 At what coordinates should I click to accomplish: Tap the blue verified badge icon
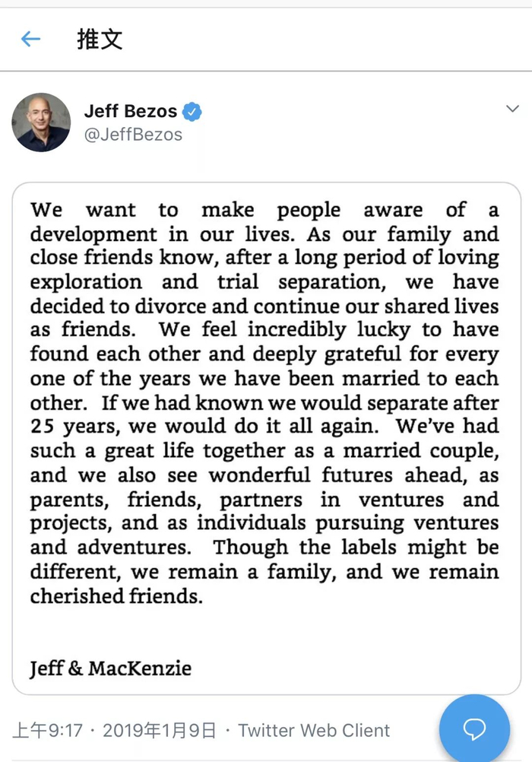193,112
